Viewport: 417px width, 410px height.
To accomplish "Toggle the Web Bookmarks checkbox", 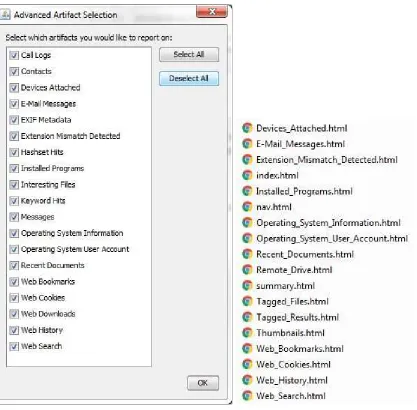I will (14, 282).
